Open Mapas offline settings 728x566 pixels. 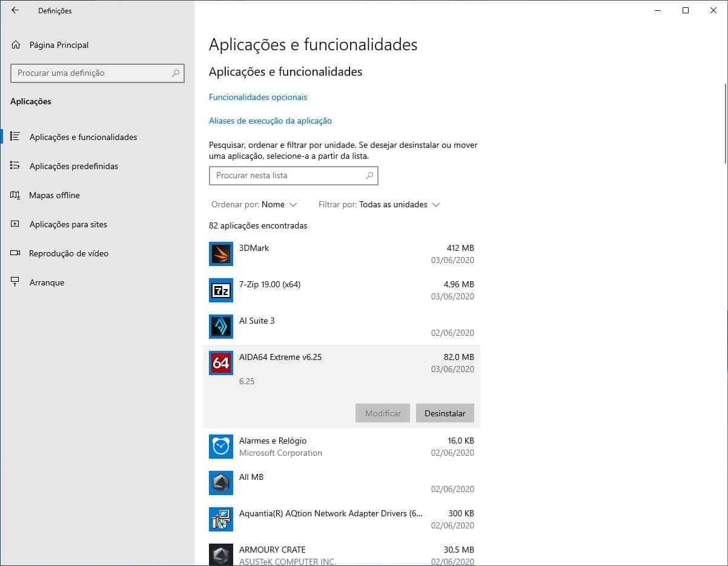[55, 195]
